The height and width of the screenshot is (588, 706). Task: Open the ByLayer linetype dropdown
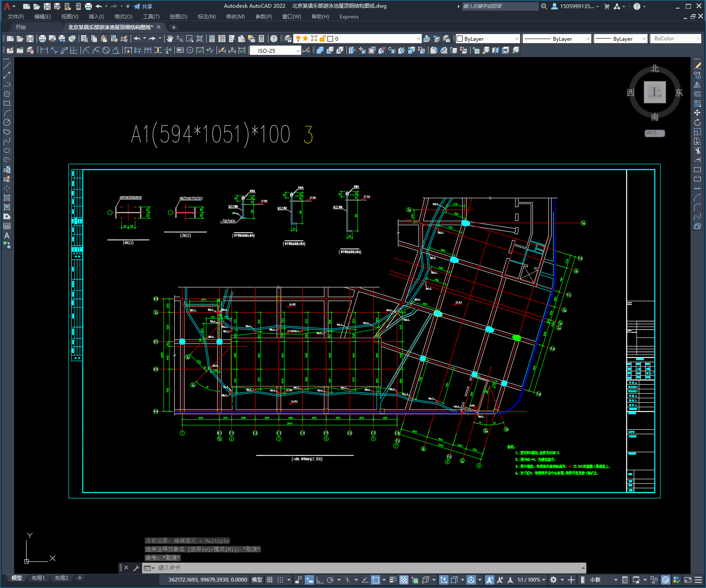pyautogui.click(x=557, y=39)
